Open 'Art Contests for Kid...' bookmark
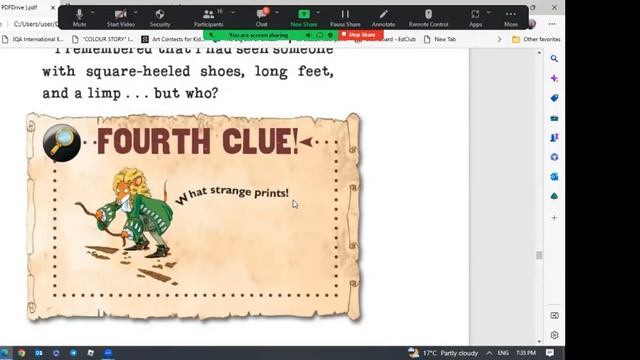The width and height of the screenshot is (640, 360). pos(172,39)
